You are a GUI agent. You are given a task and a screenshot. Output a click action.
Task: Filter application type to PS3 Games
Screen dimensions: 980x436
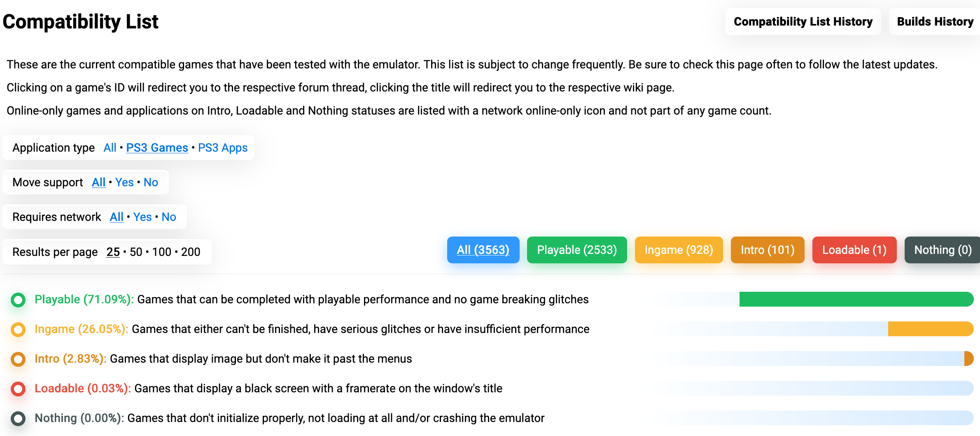tap(157, 148)
